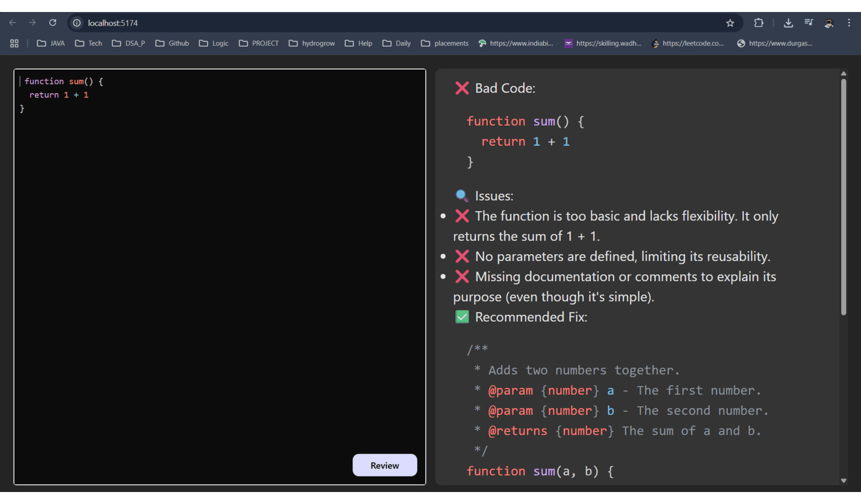
Task: Click the "Issues:" heading text
Action: pos(494,196)
